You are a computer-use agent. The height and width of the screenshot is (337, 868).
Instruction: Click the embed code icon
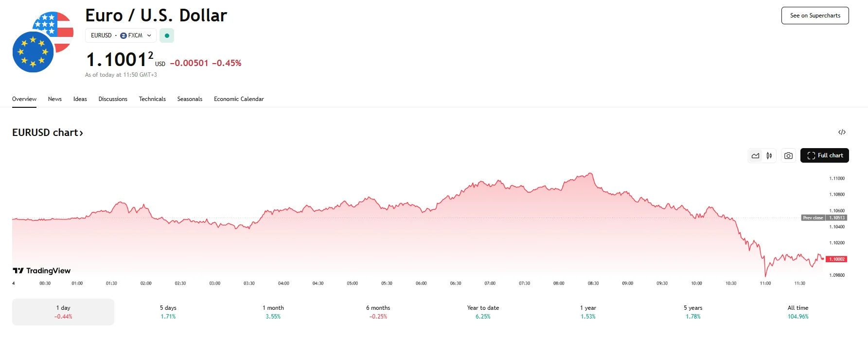point(842,132)
